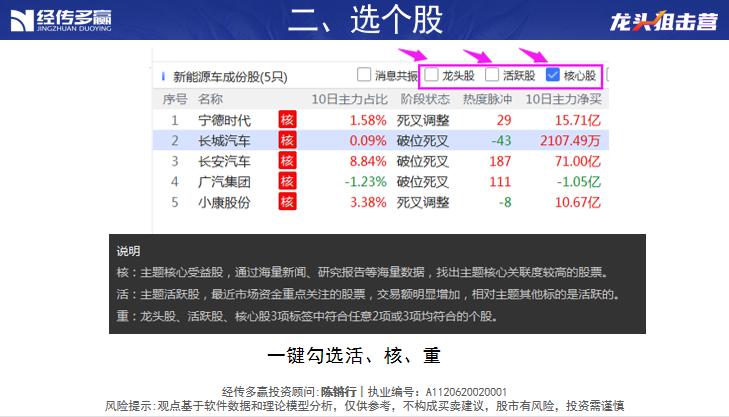This screenshot has width=729, height=417.
Task: Click the 核 badge beside 长安汽车
Action: (287, 161)
